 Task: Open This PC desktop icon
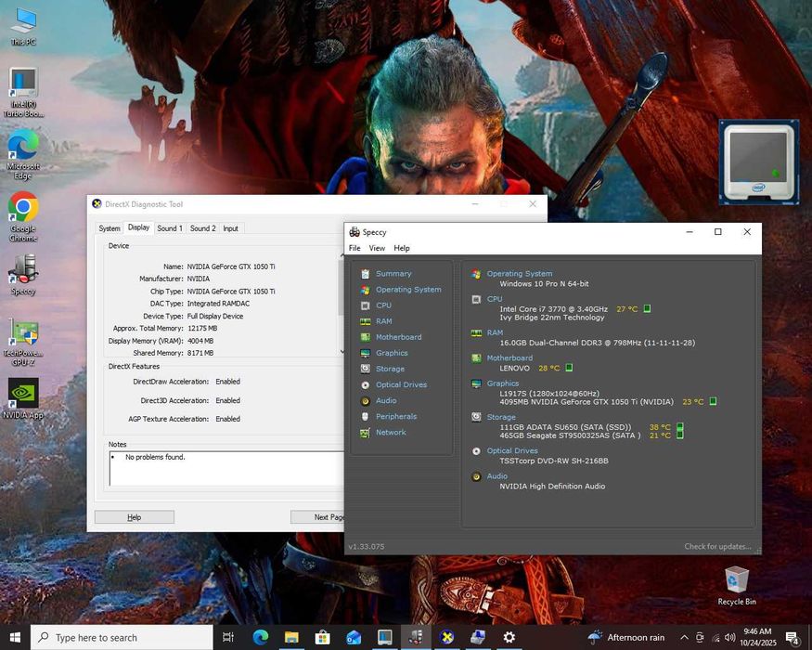click(x=23, y=27)
